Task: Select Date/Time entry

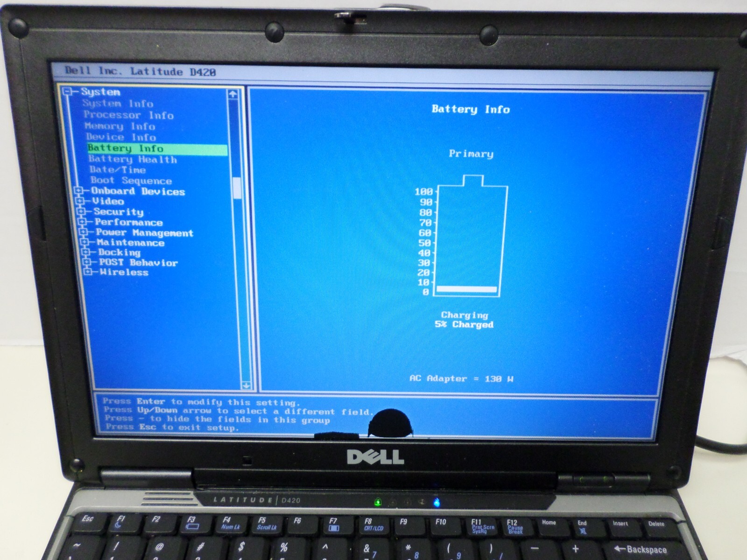Action: tap(118, 170)
